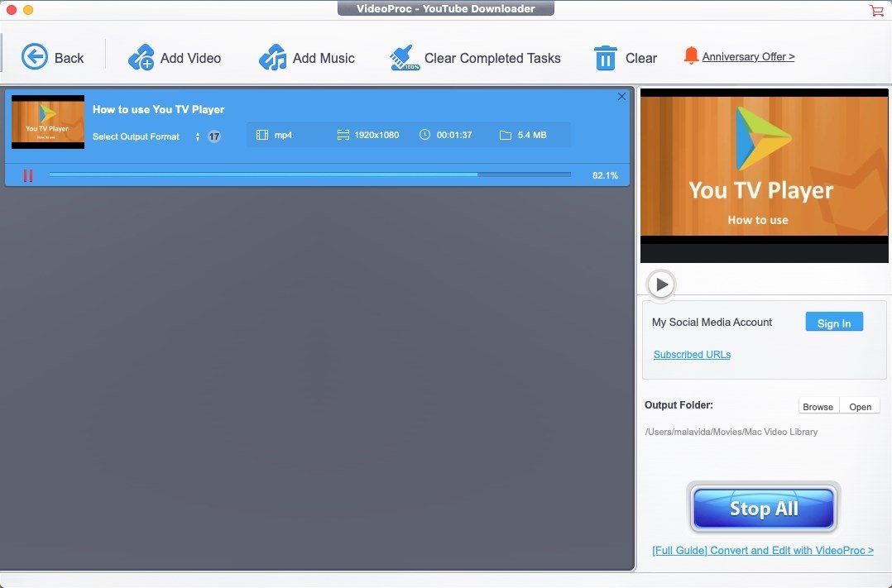Click the 5.4 MB file size value

click(x=532, y=135)
